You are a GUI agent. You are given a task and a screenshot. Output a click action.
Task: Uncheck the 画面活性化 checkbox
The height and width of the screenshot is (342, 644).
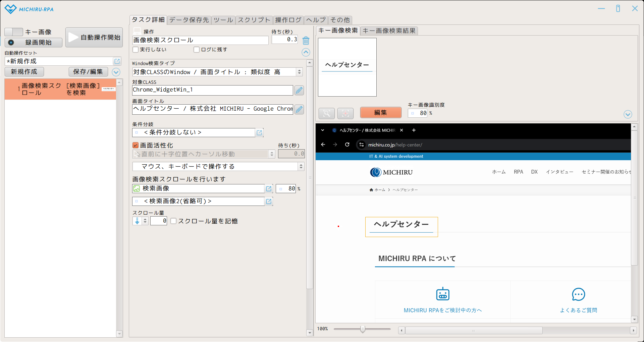point(136,145)
